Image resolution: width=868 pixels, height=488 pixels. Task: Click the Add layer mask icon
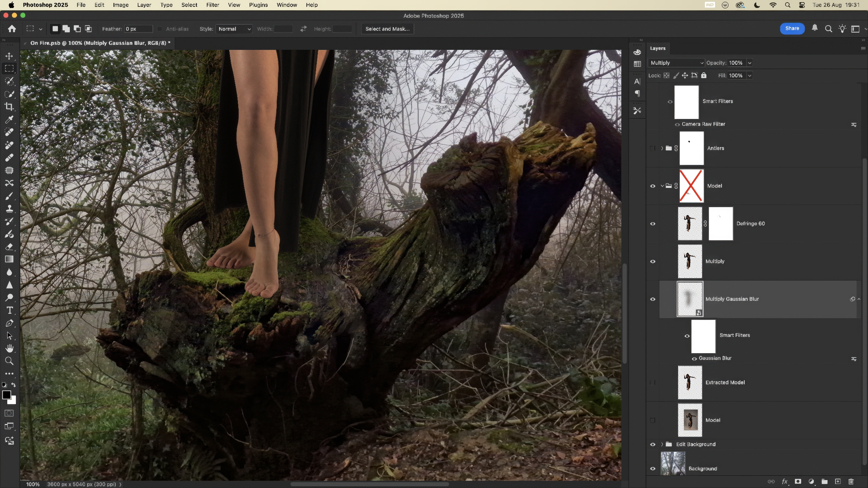pyautogui.click(x=798, y=481)
